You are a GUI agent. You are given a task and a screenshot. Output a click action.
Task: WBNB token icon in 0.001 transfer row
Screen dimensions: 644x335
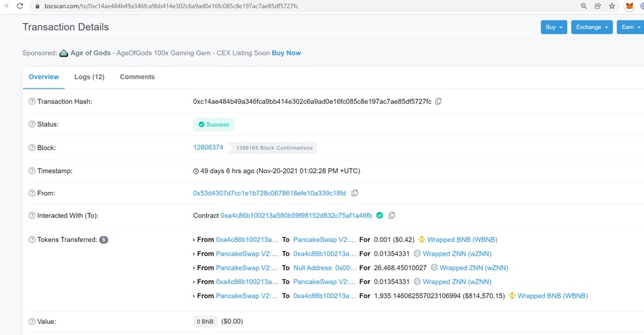click(x=421, y=240)
